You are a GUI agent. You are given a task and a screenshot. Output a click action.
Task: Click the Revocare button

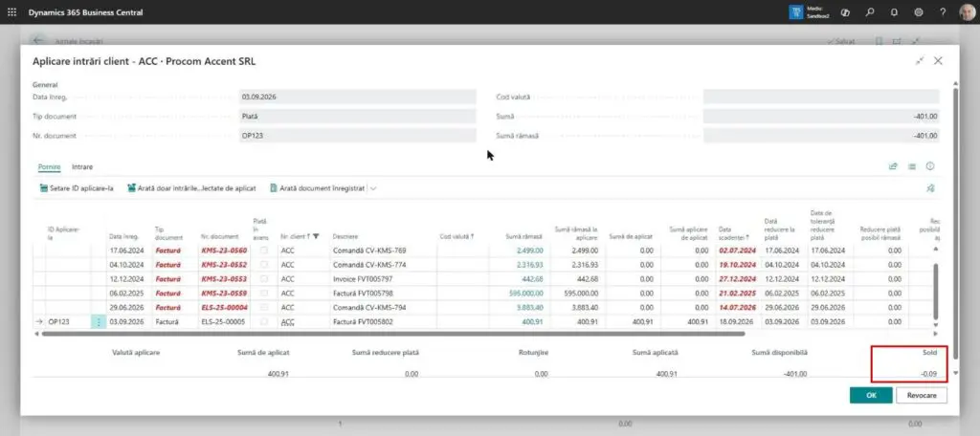(922, 396)
